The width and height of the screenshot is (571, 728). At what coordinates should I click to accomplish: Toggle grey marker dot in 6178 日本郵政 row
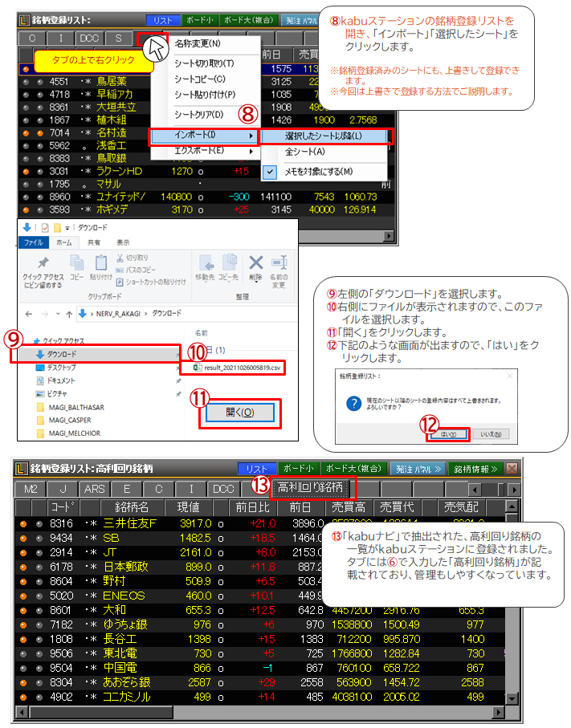coord(39,567)
